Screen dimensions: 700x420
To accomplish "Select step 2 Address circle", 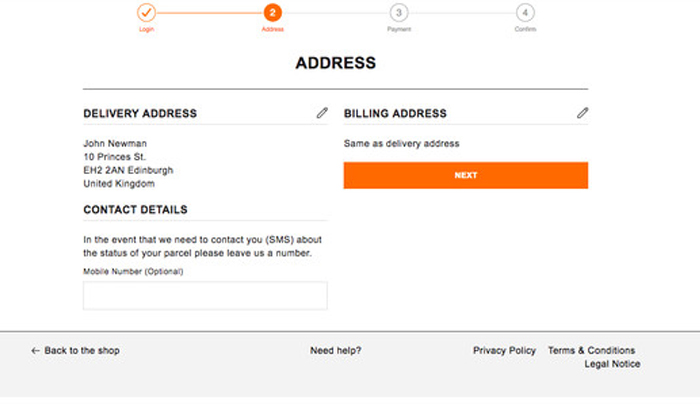I will click(x=273, y=12).
